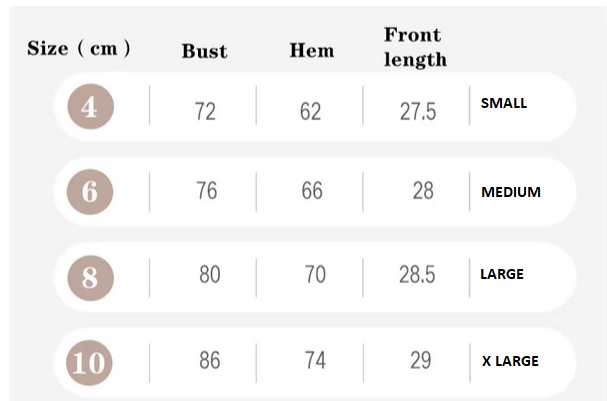Select the MEDIUM size label
Image resolution: width=607 pixels, height=401 pixels.
[510, 192]
